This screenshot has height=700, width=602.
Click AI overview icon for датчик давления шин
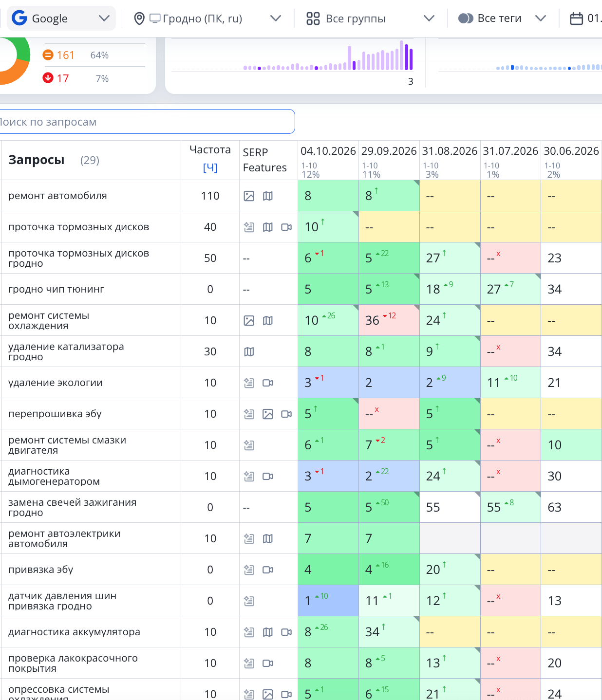(x=249, y=601)
